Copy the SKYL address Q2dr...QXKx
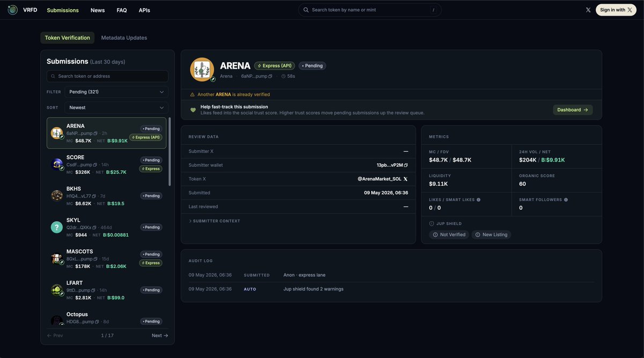Screen dimensions: 644x358 click(x=94, y=228)
